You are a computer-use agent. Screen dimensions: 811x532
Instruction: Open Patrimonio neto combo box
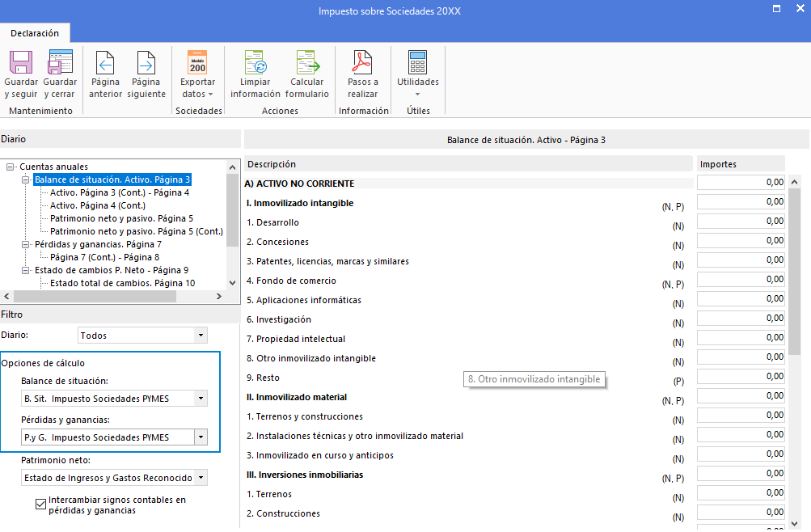[x=201, y=478]
